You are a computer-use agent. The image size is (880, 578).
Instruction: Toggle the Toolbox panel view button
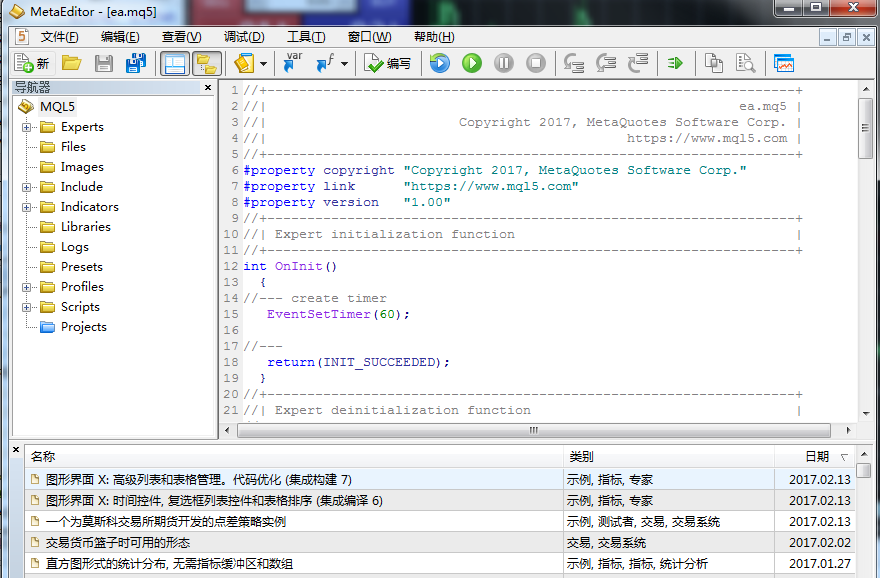pyautogui.click(x=207, y=63)
